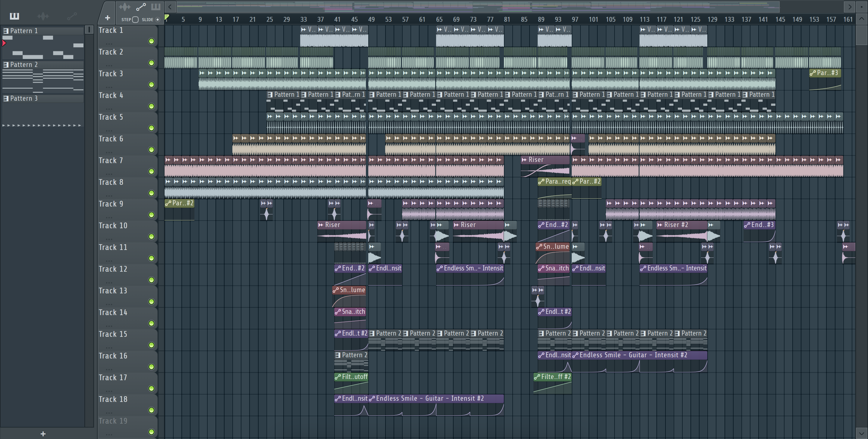Viewport: 868px width, 439px height.
Task: Click the red selection arrow under Pattern 1
Action: (x=4, y=43)
